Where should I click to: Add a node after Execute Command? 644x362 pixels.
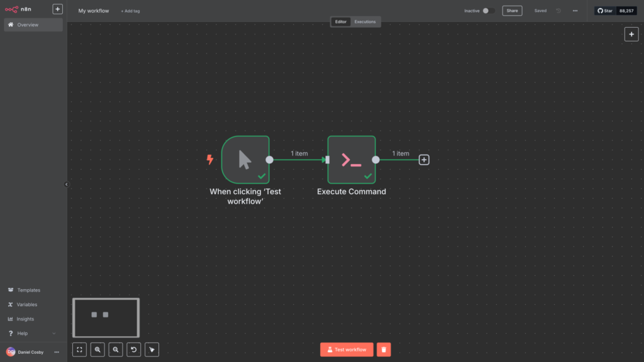pyautogui.click(x=424, y=160)
